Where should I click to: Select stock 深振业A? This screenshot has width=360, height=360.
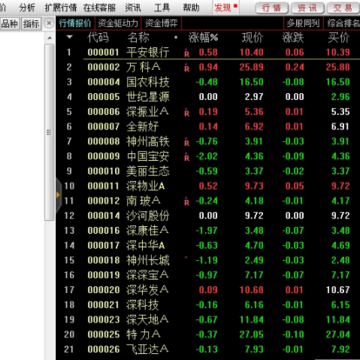pyautogui.click(x=147, y=112)
